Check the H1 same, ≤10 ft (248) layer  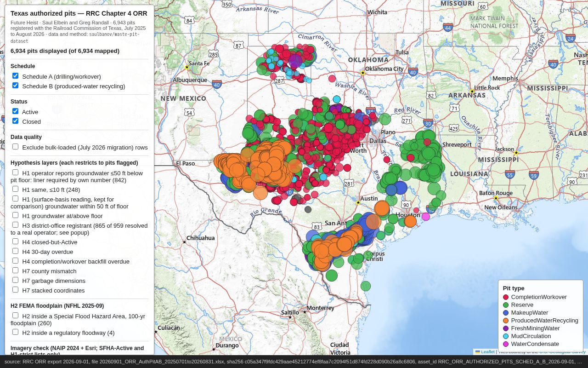[x=16, y=189]
